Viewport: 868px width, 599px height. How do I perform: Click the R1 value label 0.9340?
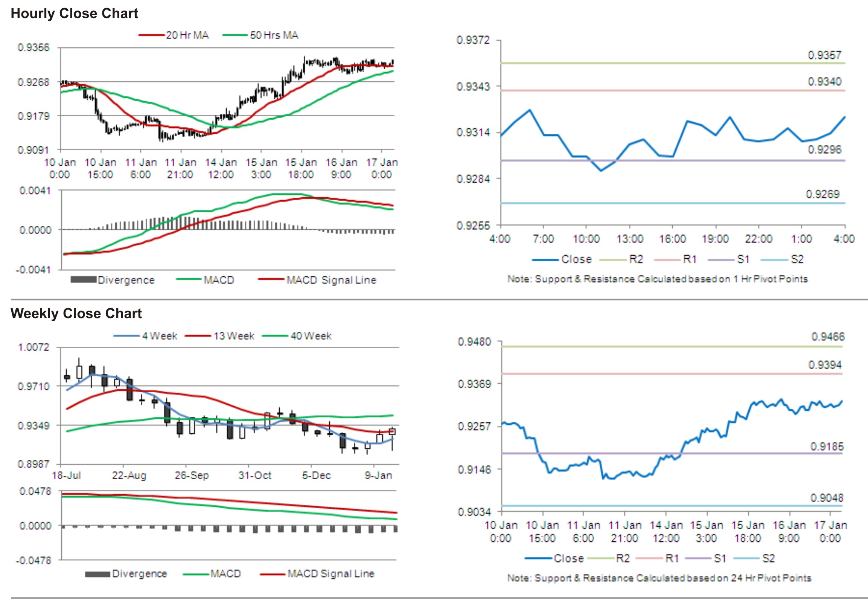pyautogui.click(x=824, y=82)
